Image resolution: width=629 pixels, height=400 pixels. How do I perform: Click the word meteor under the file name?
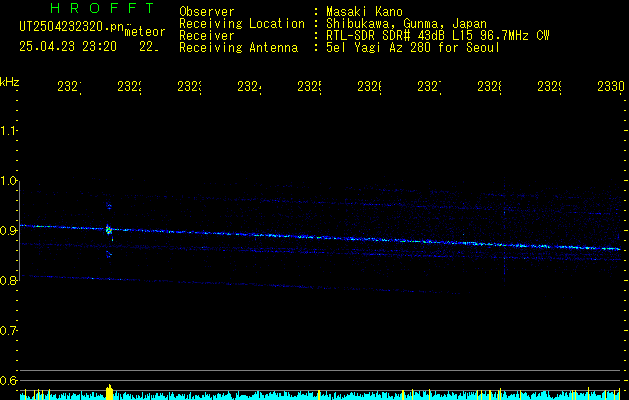click(145, 32)
